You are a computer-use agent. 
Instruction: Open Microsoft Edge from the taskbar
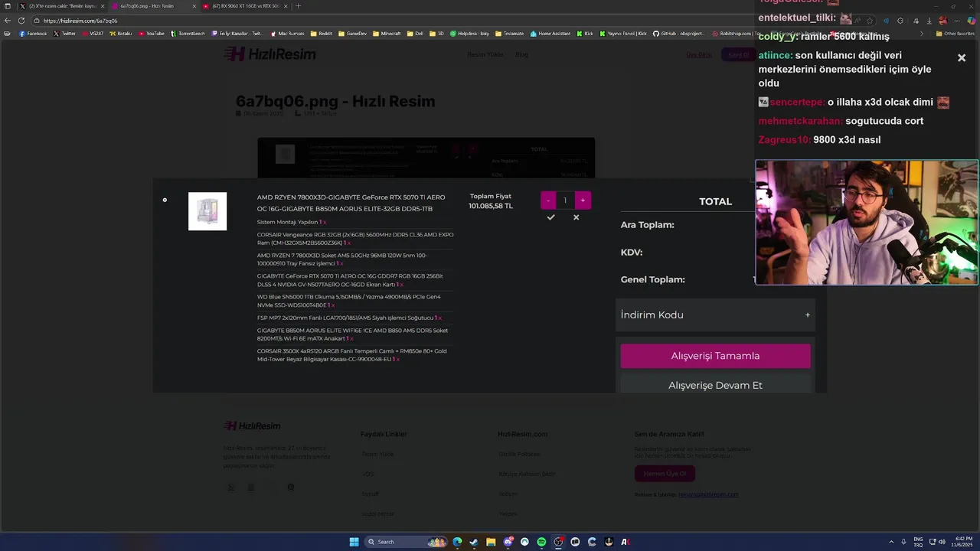pos(457,542)
